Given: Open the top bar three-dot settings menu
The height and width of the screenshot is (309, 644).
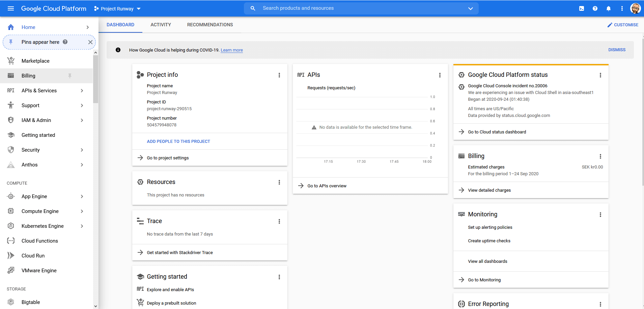Looking at the screenshot, I should tap(622, 8).
